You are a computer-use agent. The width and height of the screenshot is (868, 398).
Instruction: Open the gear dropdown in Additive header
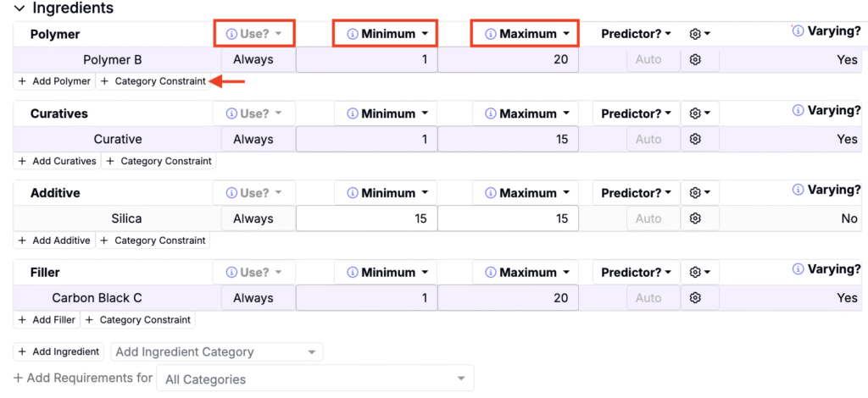tap(699, 193)
